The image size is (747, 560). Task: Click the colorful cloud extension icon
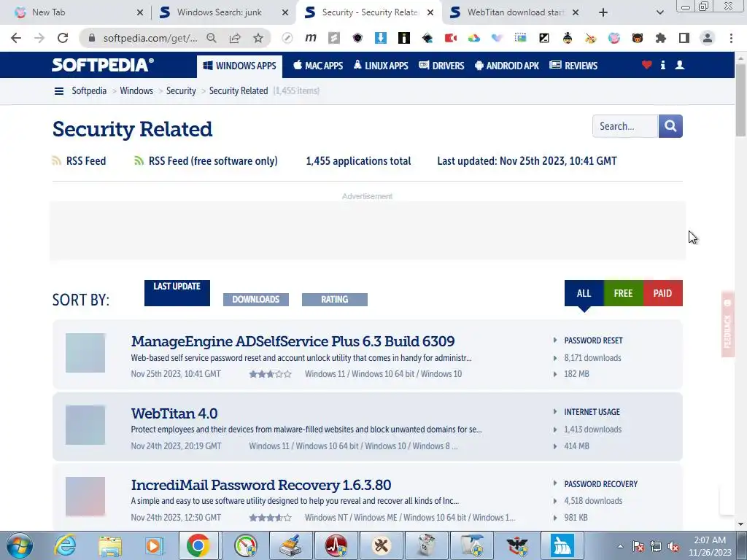click(474, 38)
